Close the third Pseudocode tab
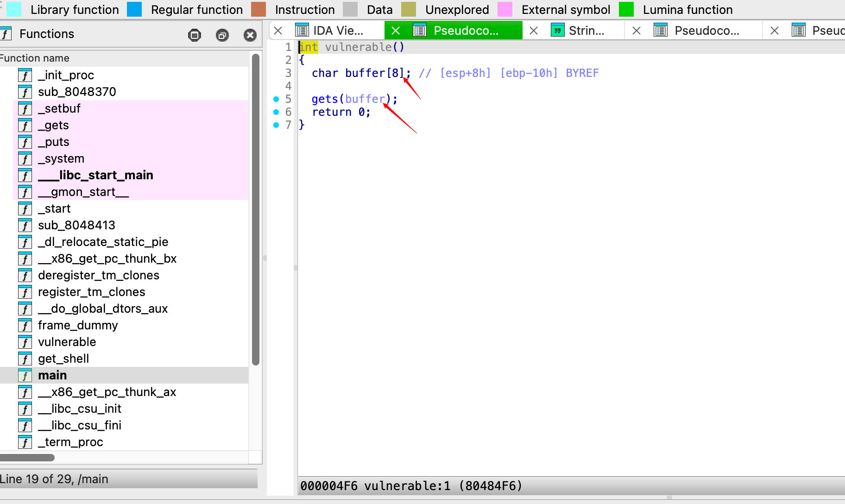Image resolution: width=845 pixels, height=504 pixels. point(775,31)
